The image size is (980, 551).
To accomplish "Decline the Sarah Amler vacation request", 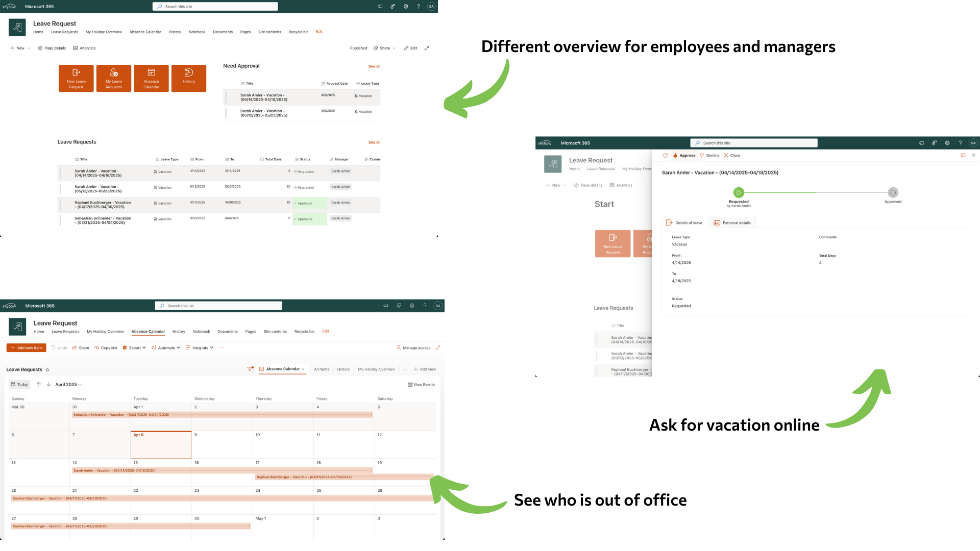I will (x=709, y=156).
